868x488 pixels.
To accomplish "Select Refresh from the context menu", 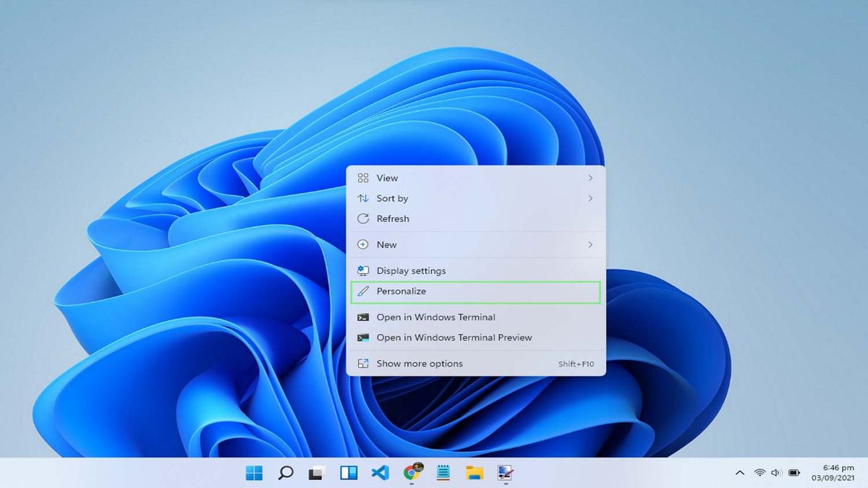I will click(393, 218).
